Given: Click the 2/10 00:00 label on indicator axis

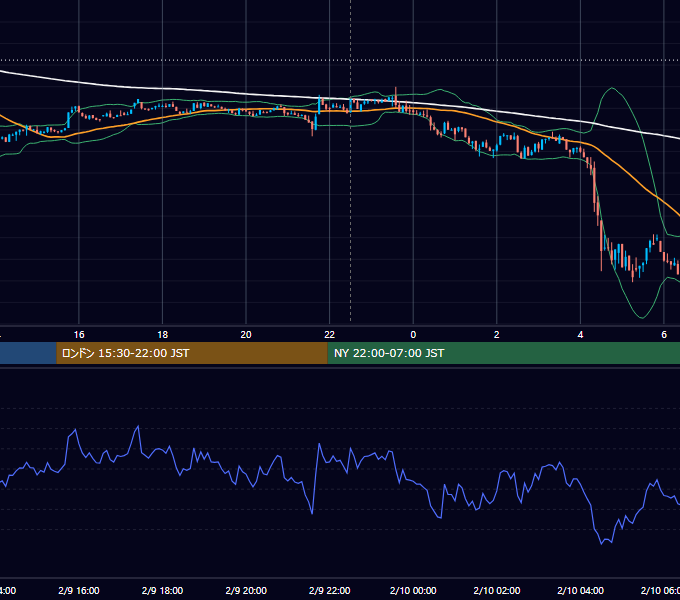Looking at the screenshot, I should (413, 590).
